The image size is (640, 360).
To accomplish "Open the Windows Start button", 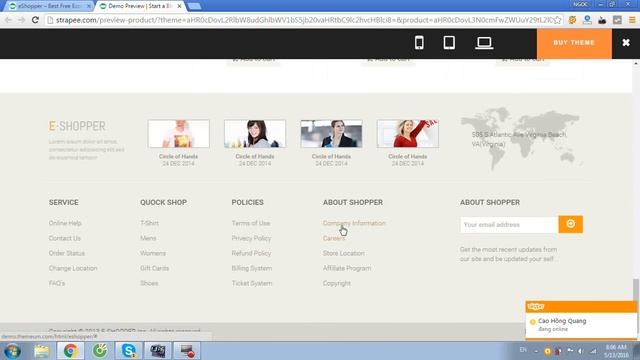I will click(12, 351).
